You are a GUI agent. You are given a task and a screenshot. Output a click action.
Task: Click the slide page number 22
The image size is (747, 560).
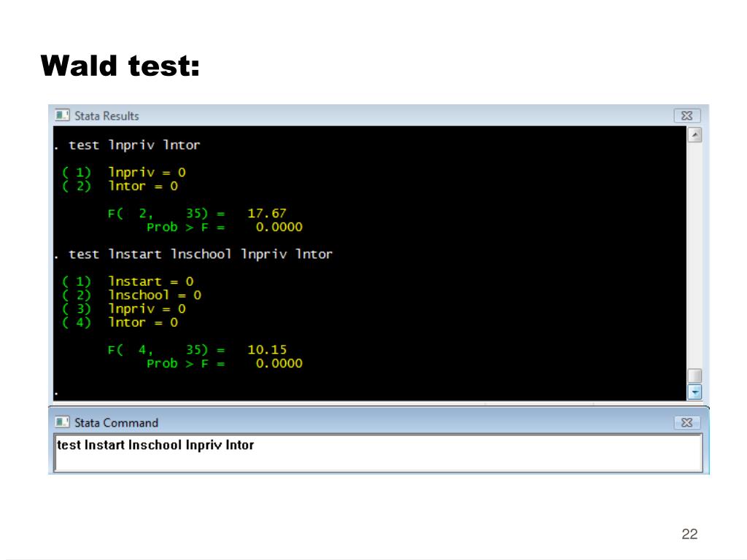click(689, 534)
